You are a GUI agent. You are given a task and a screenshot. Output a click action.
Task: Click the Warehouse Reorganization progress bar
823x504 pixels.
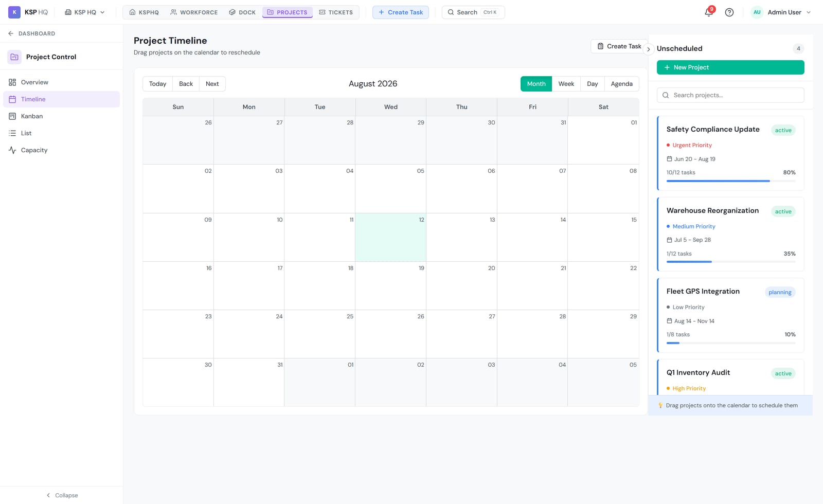pos(731,262)
